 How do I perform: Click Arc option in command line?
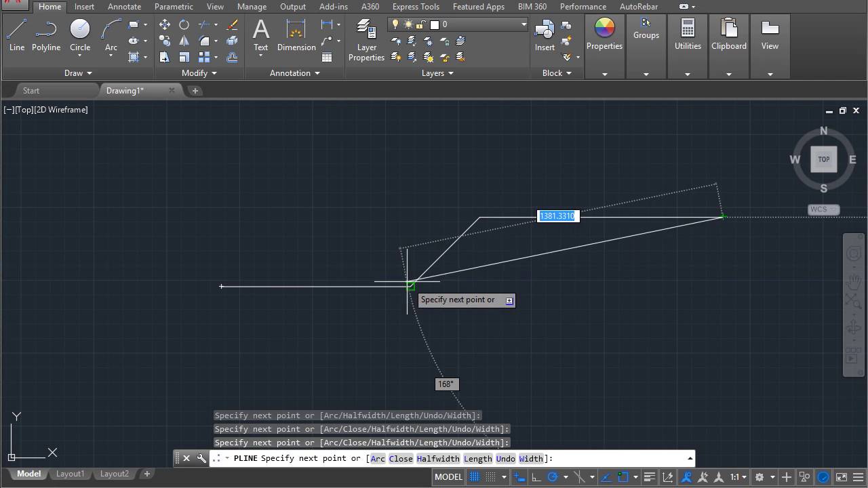(x=378, y=459)
